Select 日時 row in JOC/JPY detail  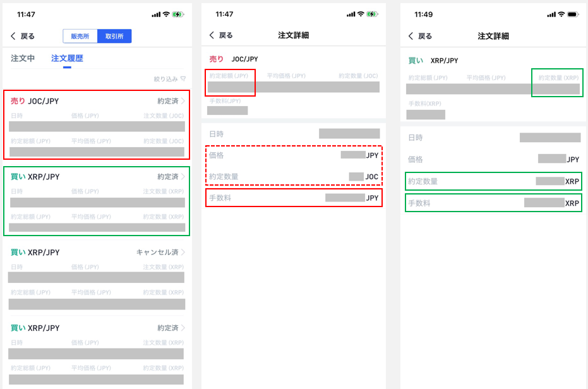click(x=294, y=134)
